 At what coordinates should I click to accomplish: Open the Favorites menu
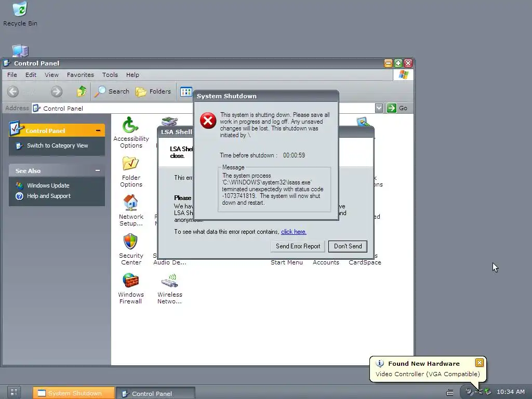tap(81, 75)
